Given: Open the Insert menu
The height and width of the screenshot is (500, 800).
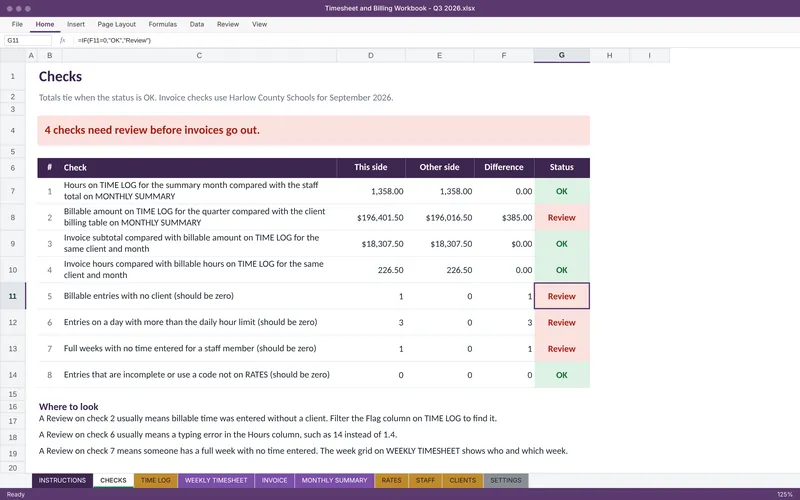Looking at the screenshot, I should pos(76,24).
